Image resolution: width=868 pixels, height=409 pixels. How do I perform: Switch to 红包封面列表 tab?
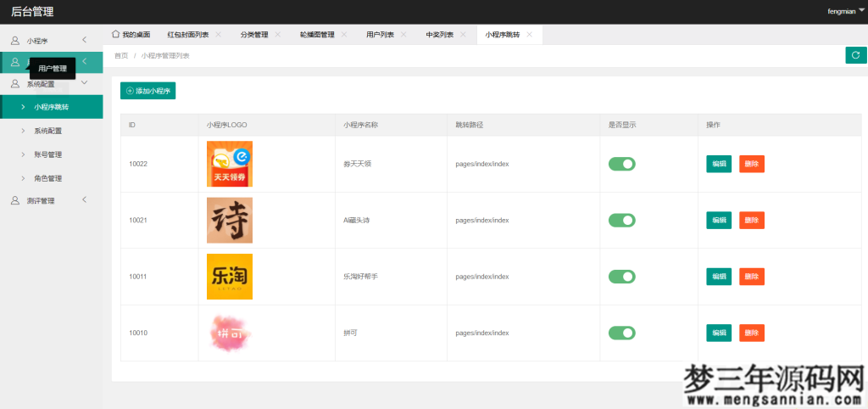187,34
